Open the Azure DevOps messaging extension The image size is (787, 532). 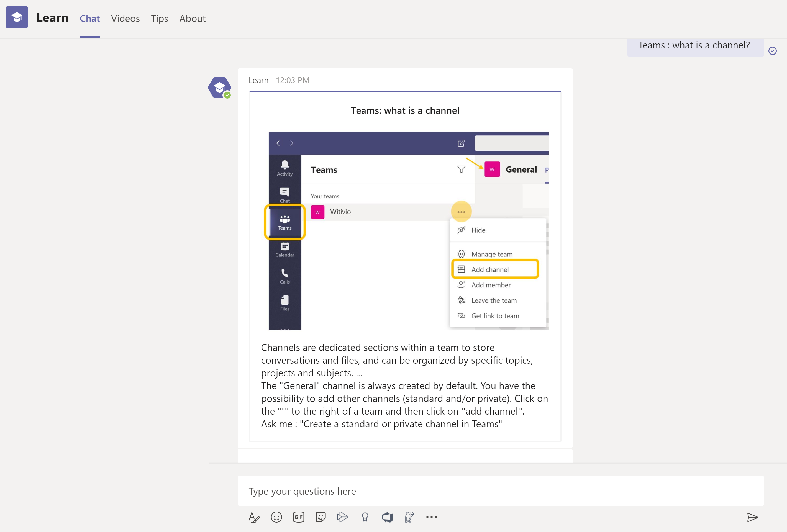(x=387, y=517)
